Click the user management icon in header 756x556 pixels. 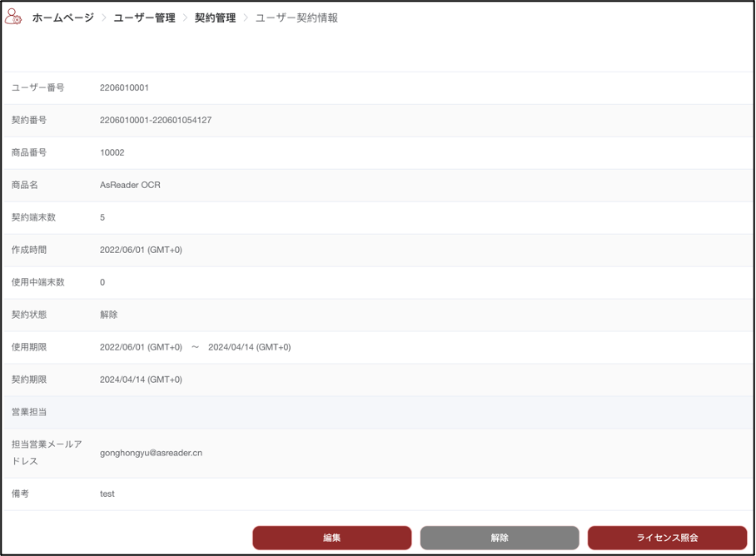click(x=13, y=17)
